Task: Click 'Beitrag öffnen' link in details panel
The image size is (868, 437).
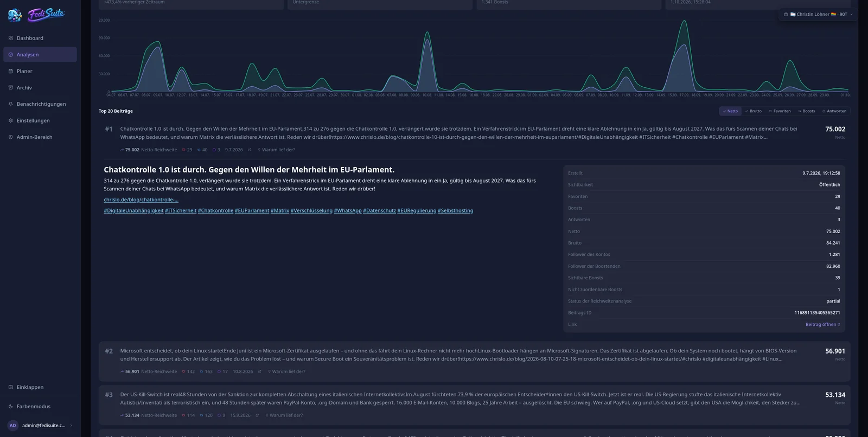Action: coord(822,325)
